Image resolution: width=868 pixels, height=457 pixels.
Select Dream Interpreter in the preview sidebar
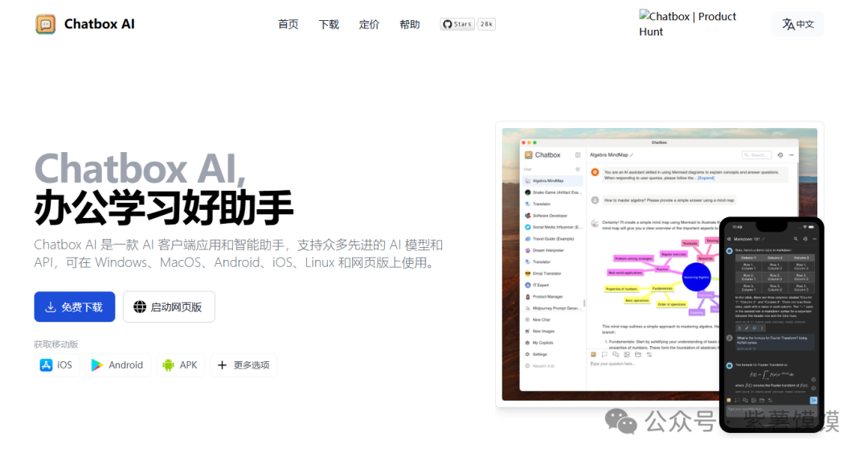[x=552, y=250]
